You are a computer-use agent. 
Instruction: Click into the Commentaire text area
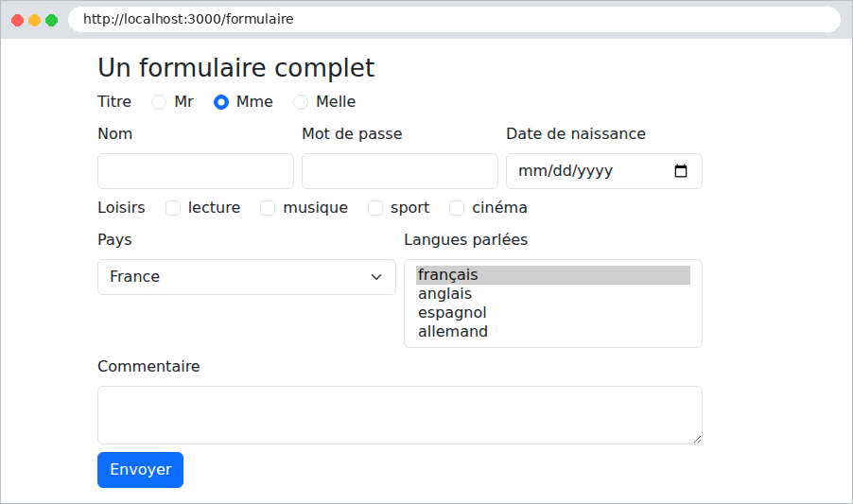(400, 415)
